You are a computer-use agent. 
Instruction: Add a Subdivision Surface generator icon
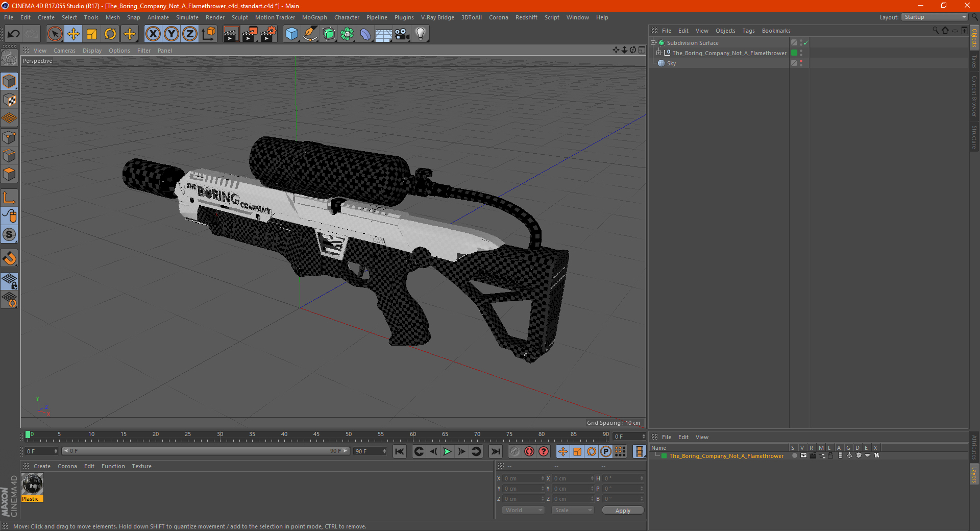point(329,34)
